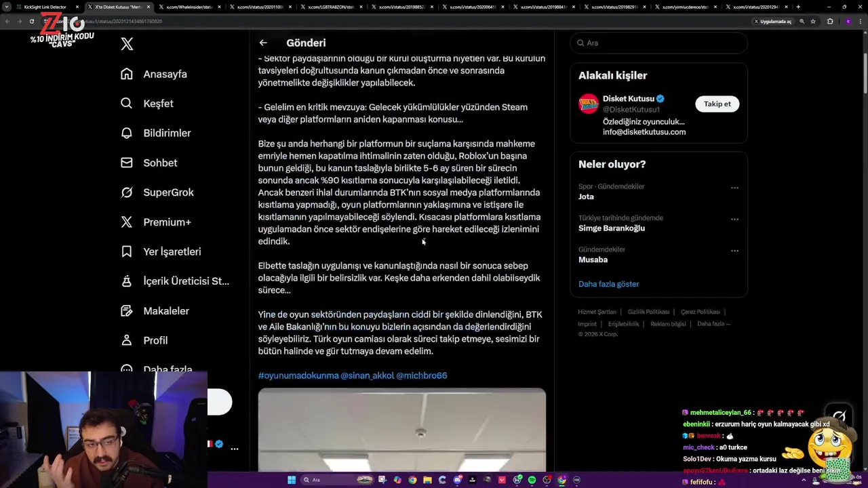The width and height of the screenshot is (868, 488).
Task: Expand Daha fazla footer links
Action: pyautogui.click(x=713, y=324)
